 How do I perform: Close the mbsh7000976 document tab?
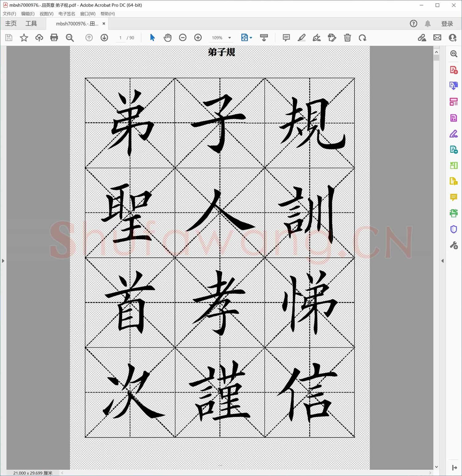click(x=104, y=24)
